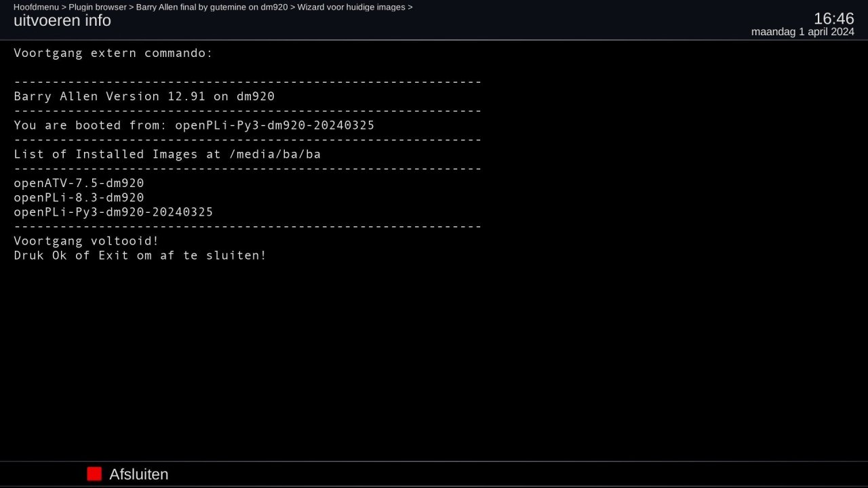Click the last dashed separator above Voortgang voltooid

248,226
